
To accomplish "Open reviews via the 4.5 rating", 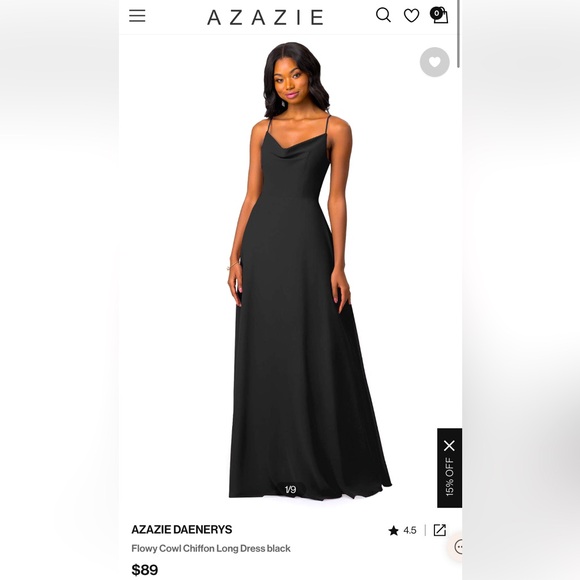I will point(410,530).
